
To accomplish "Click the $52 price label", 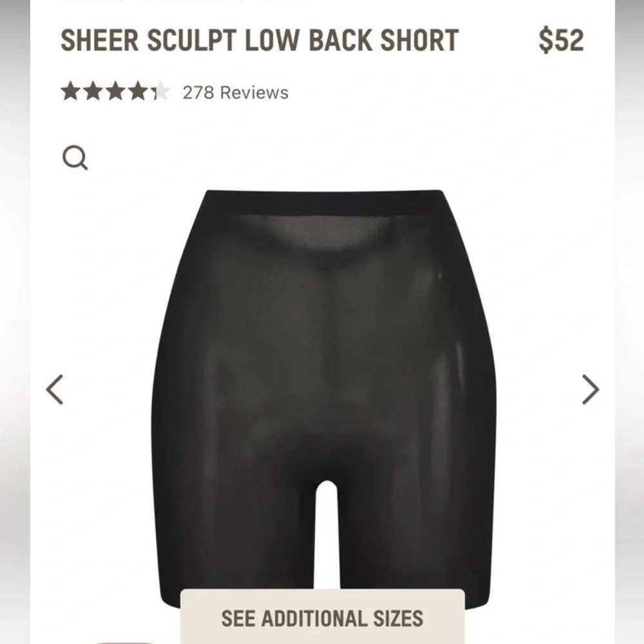I will (x=561, y=40).
